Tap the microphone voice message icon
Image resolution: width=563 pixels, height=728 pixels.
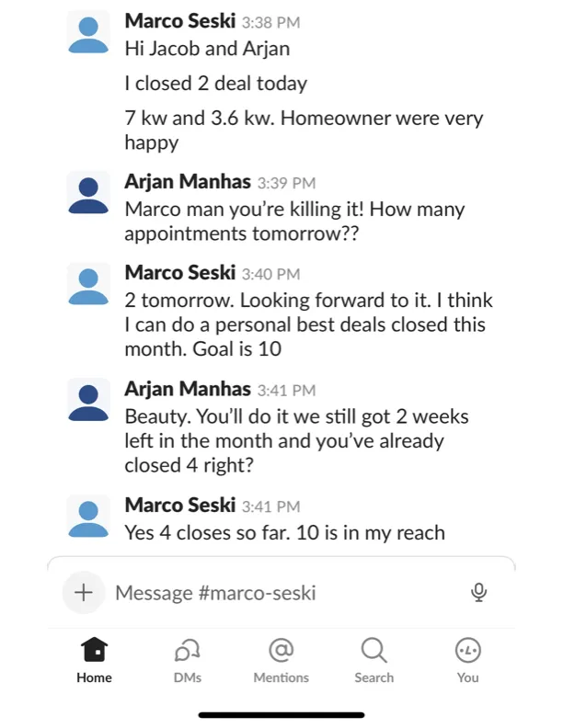pyautogui.click(x=478, y=593)
